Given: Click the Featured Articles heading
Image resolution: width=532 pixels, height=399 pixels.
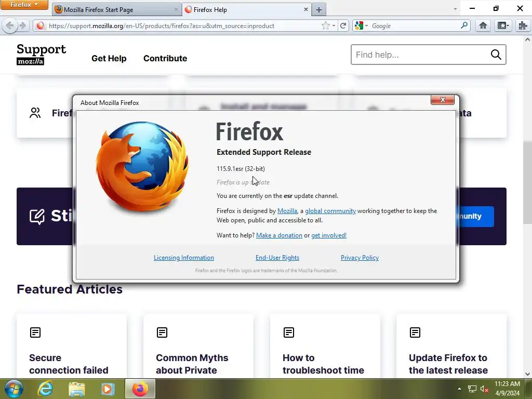Looking at the screenshot, I should 70,289.
